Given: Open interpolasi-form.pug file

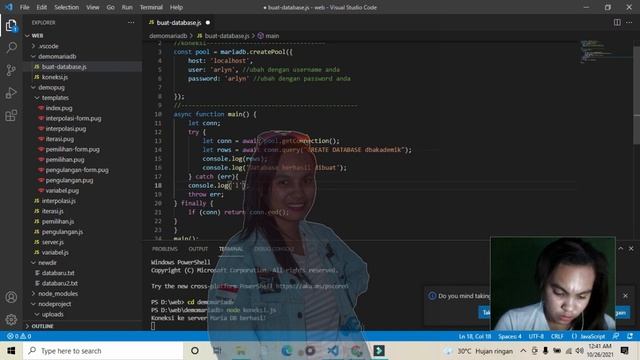Looking at the screenshot, I should 73,118.
